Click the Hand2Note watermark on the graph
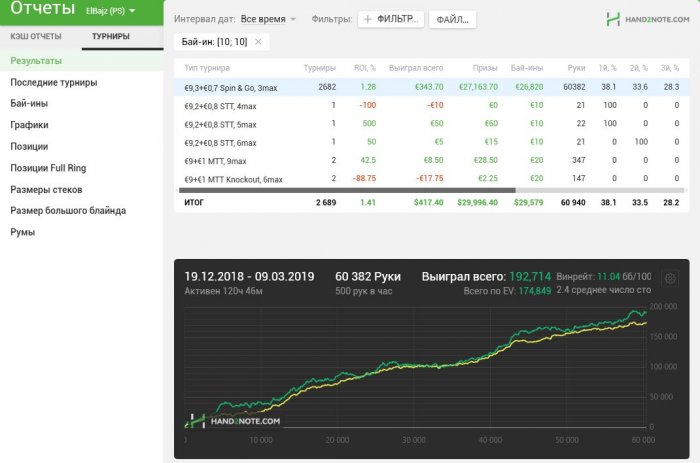The image size is (700, 463). tap(235, 421)
